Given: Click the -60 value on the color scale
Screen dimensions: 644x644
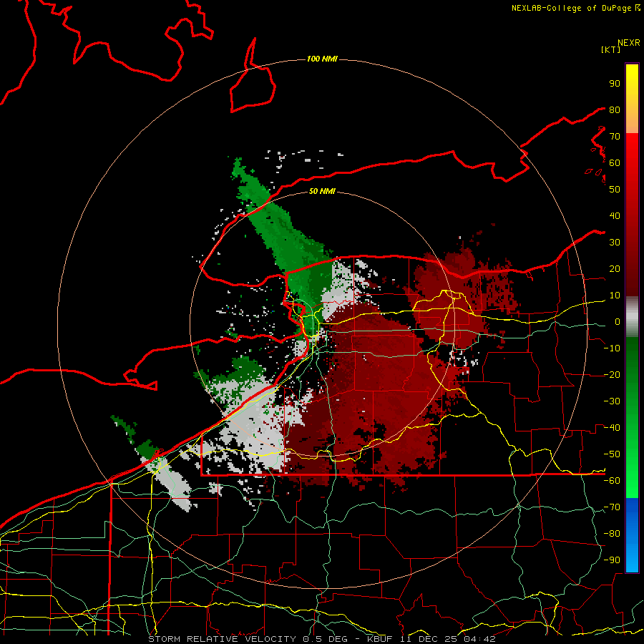Looking at the screenshot, I should click(612, 481).
